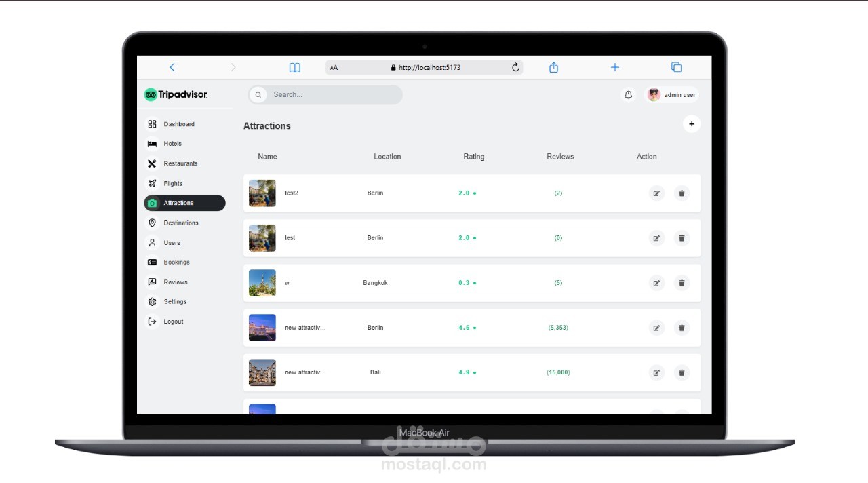868x483 pixels.
Task: Click the localhost:5173 address bar
Action: [x=424, y=67]
